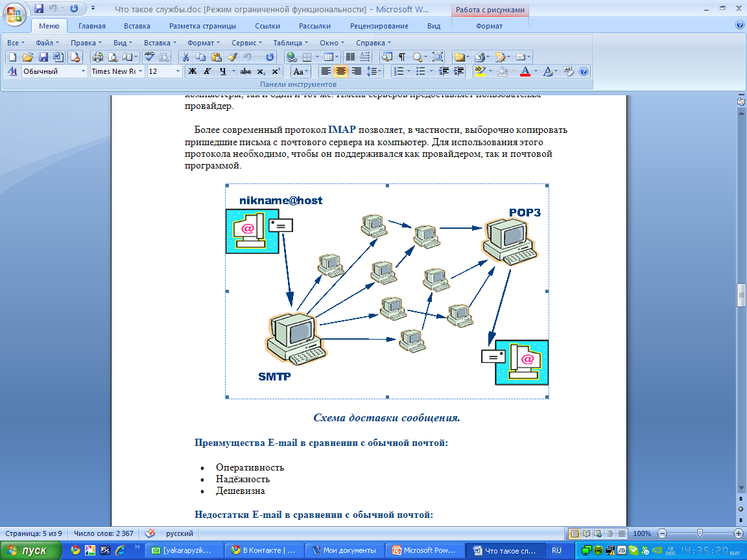Toggle bold formatting (Ж)
The width and height of the screenshot is (747, 560).
(x=193, y=71)
